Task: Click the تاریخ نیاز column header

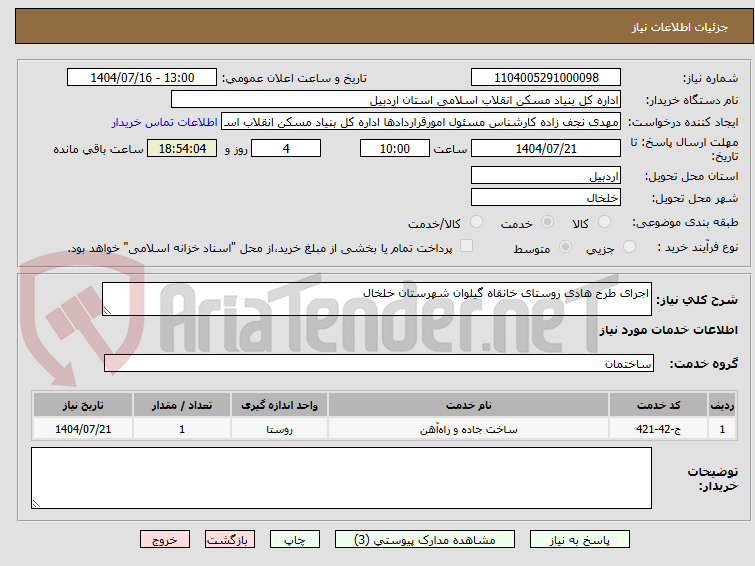Action: (x=83, y=405)
